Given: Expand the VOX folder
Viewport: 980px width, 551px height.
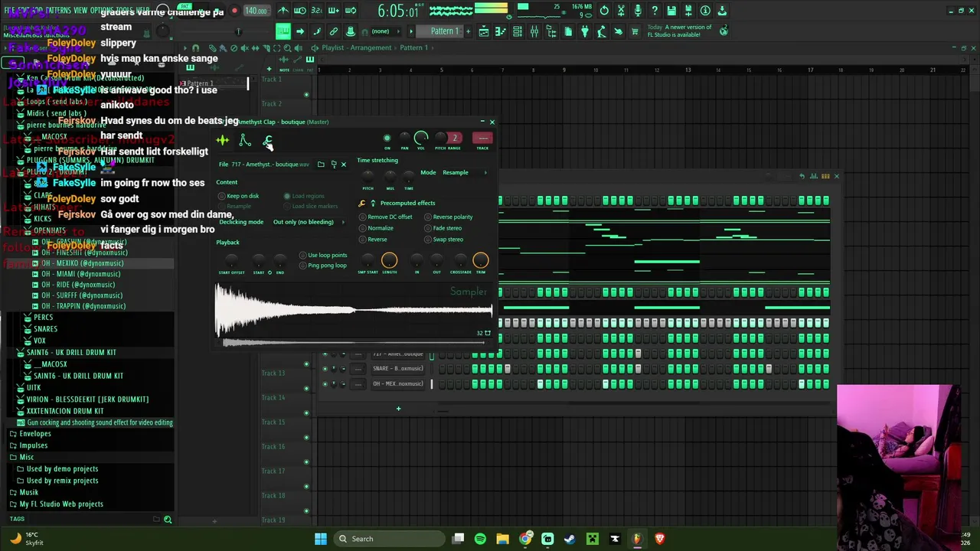Looking at the screenshot, I should pos(39,341).
